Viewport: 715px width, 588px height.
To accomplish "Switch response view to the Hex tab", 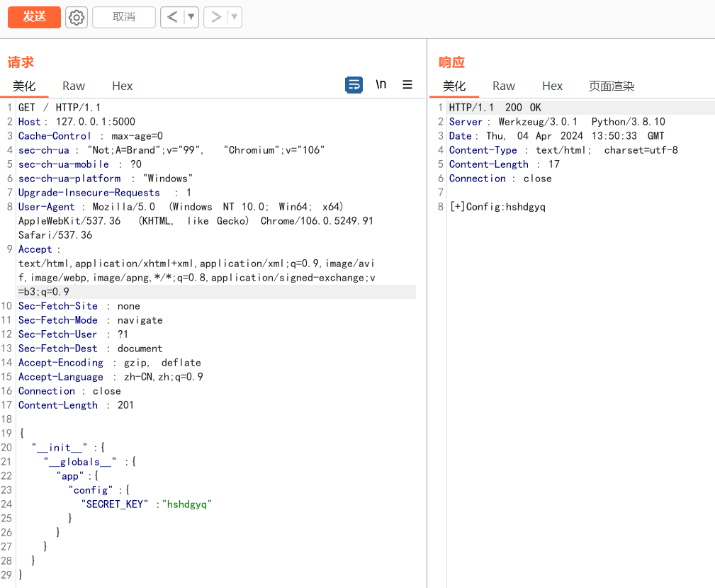I will coord(552,86).
